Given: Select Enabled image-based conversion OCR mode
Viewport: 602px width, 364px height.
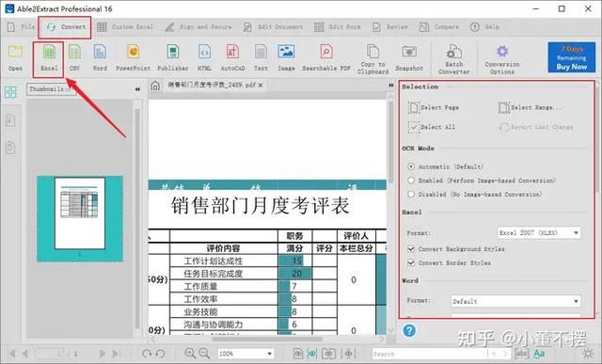Looking at the screenshot, I should 411,180.
